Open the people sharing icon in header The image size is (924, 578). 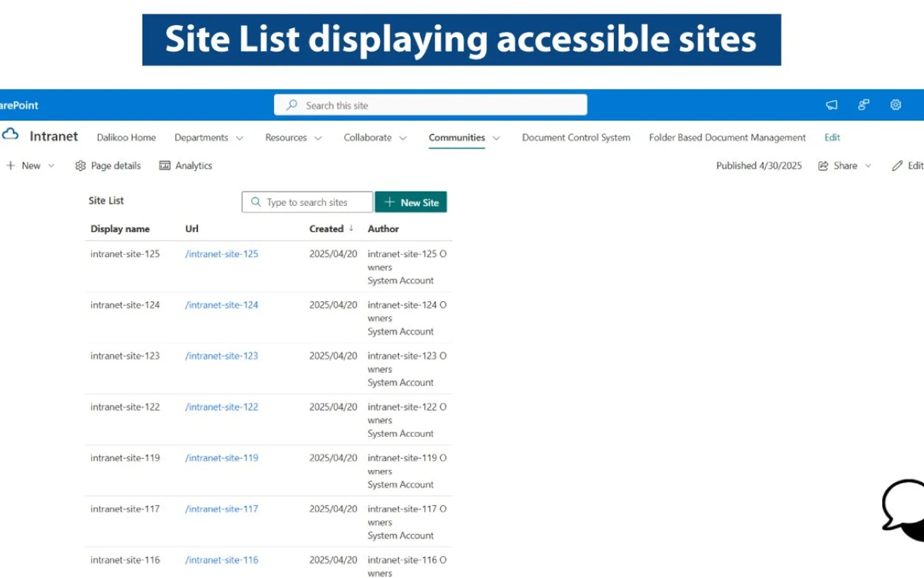(x=864, y=105)
